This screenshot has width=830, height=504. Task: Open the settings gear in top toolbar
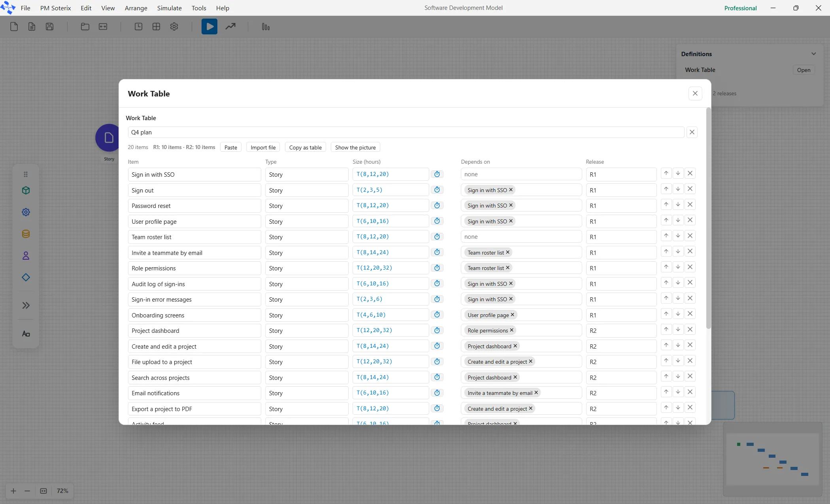coord(174,26)
